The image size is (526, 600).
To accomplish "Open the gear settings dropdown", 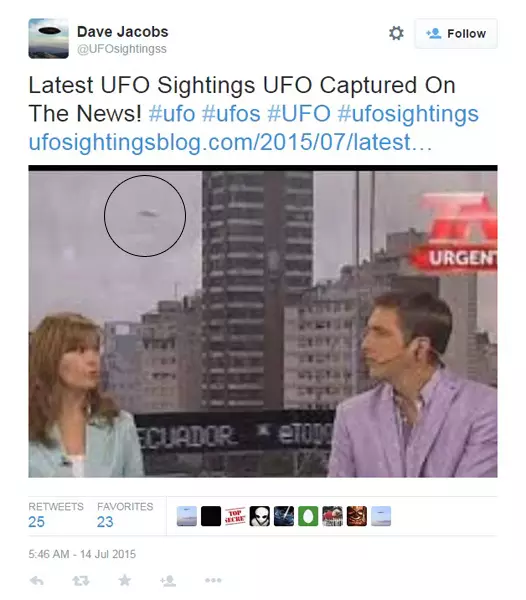I will [396, 33].
